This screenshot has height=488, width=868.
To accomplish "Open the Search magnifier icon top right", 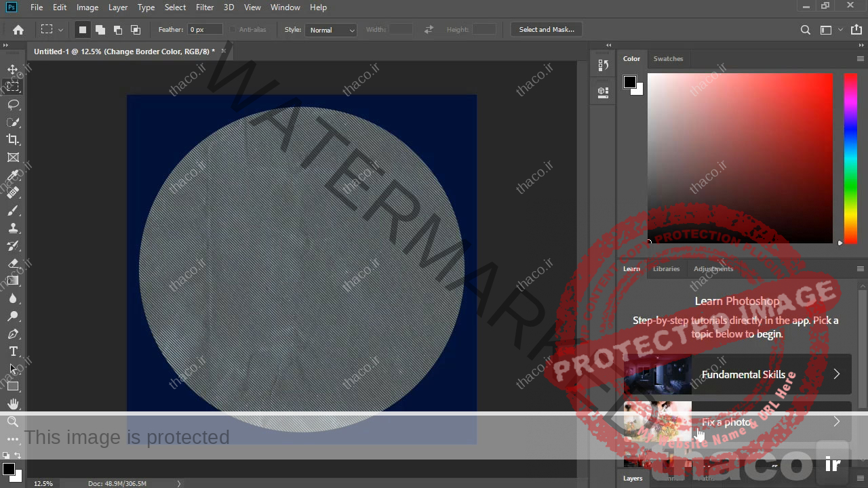I will coord(805,30).
